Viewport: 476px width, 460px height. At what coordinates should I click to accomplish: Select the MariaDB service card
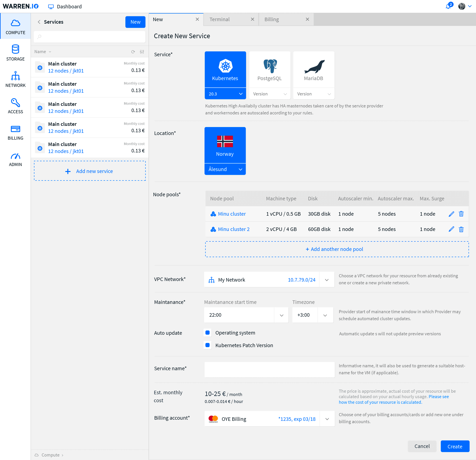coord(314,69)
